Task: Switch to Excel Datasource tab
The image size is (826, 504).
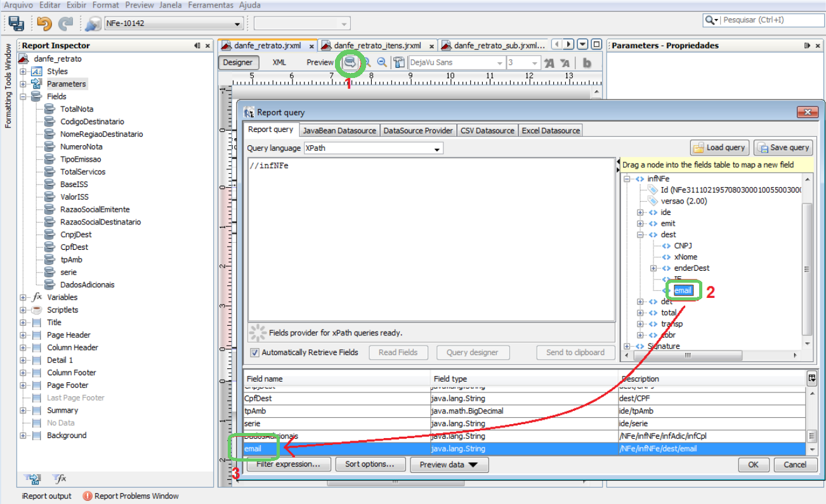Action: [551, 130]
